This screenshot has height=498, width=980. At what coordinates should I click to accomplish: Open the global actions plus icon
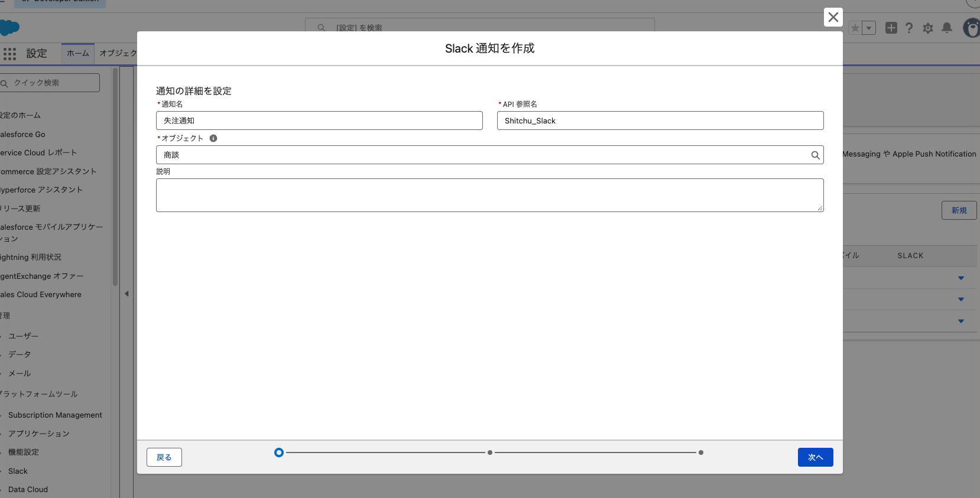point(891,28)
